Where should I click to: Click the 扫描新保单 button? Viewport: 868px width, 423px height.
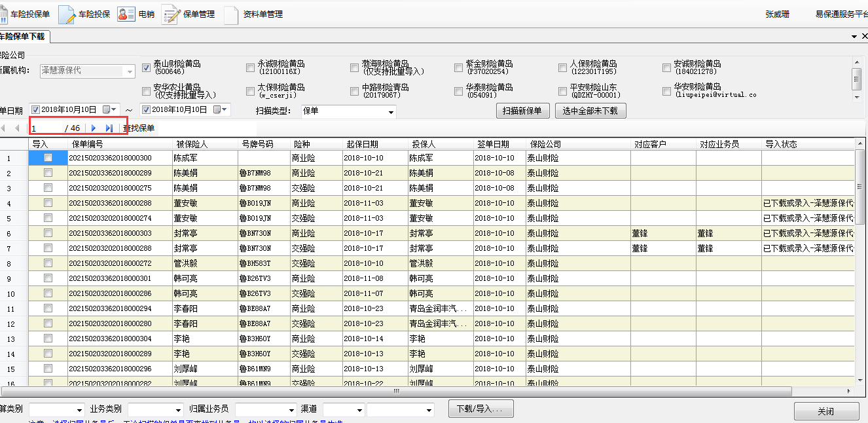pos(522,111)
